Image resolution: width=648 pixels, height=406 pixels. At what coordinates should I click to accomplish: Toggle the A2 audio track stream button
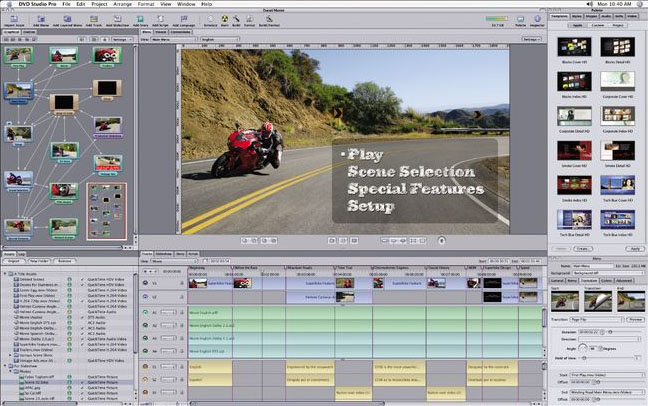click(145, 325)
